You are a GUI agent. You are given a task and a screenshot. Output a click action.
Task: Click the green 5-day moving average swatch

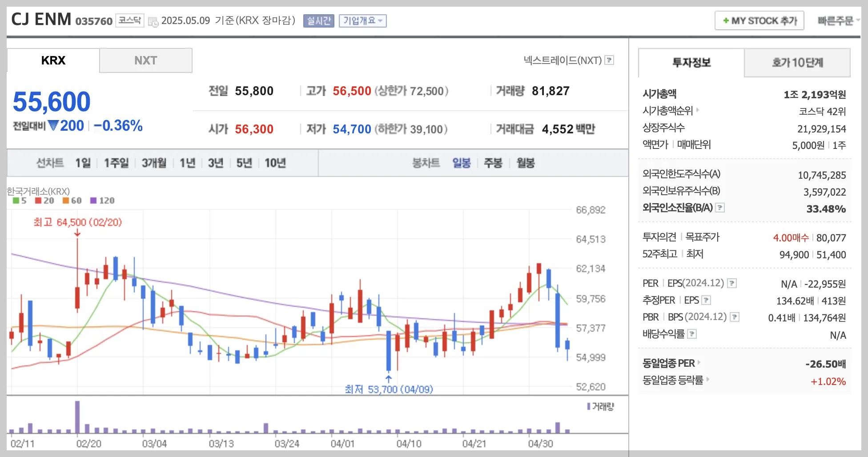[x=16, y=200]
